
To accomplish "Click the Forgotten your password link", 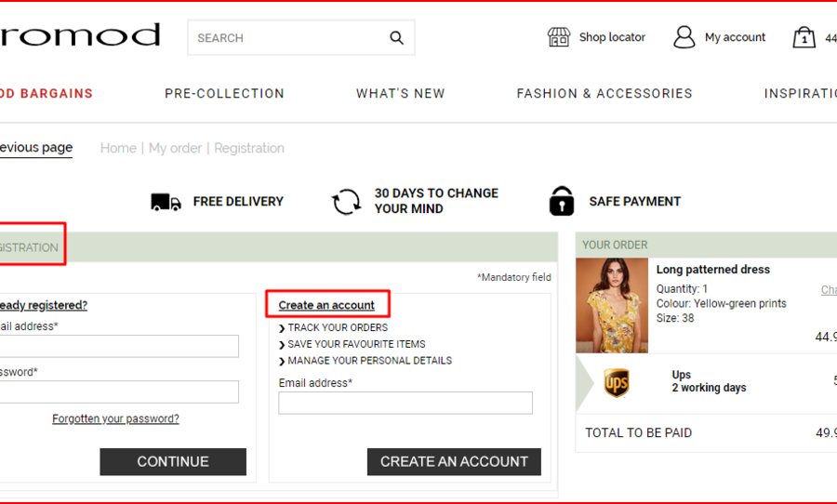I will click(x=115, y=419).
